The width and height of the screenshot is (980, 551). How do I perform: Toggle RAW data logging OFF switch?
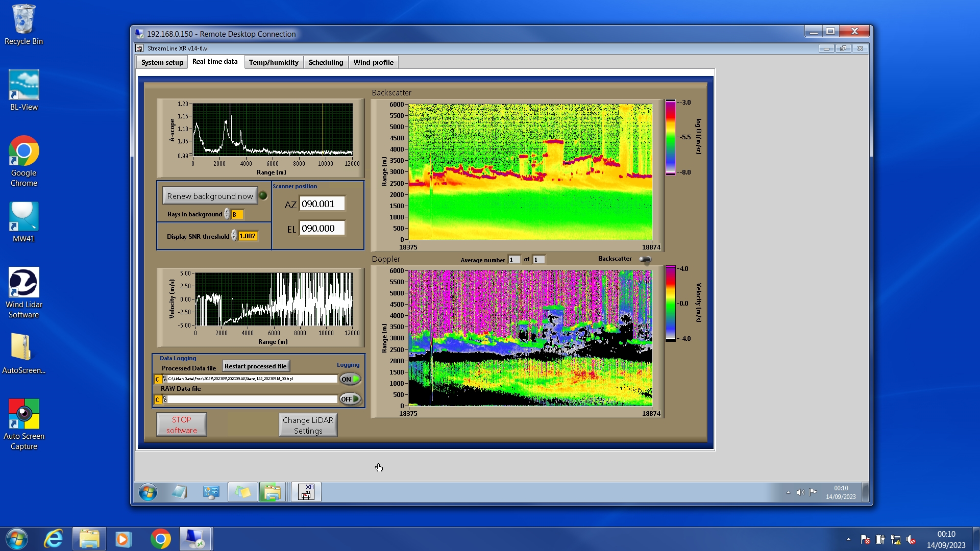pyautogui.click(x=350, y=399)
